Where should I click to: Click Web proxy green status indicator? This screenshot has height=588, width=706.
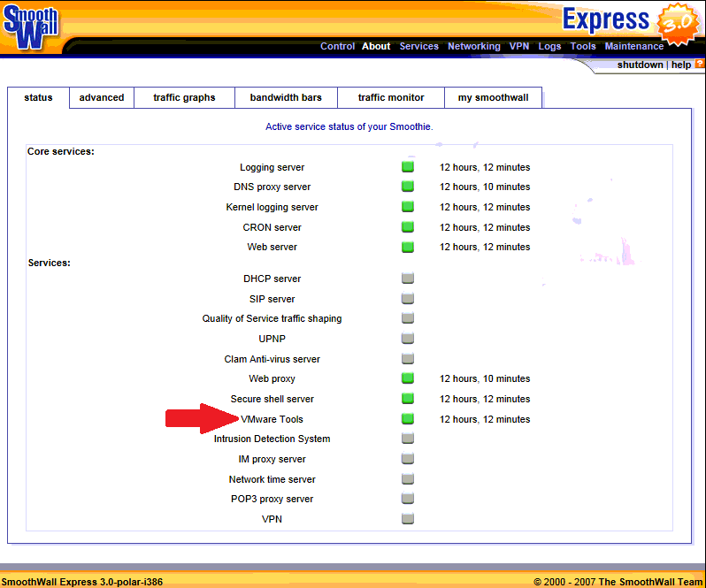point(408,378)
